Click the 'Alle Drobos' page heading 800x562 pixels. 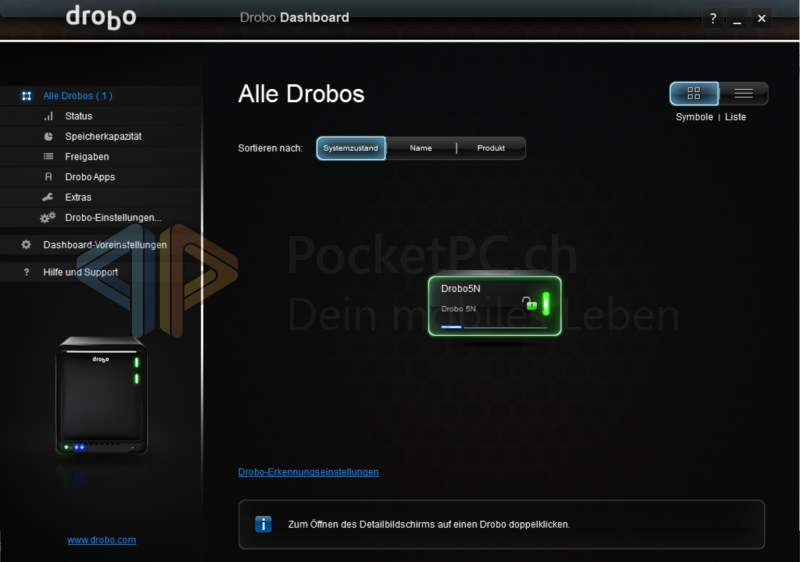[301, 94]
